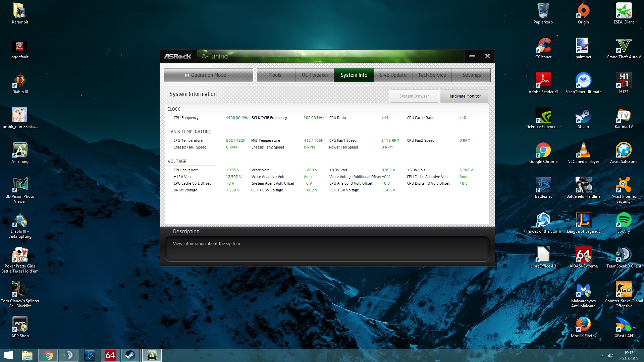
Task: Open the Settings tab in A-Tuning
Action: pos(471,75)
